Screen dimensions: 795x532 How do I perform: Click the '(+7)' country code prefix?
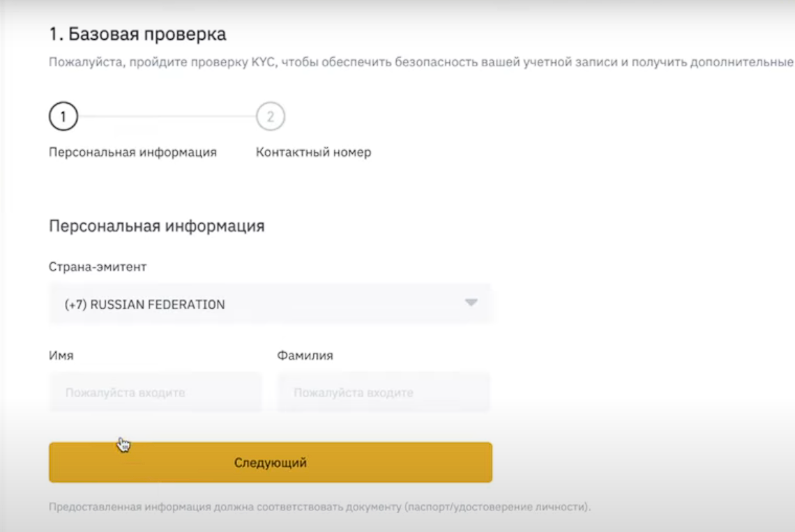coord(75,305)
